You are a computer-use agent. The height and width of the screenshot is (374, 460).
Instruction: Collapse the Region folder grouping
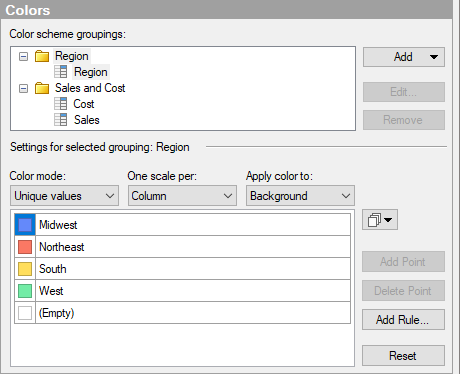[x=23, y=56]
